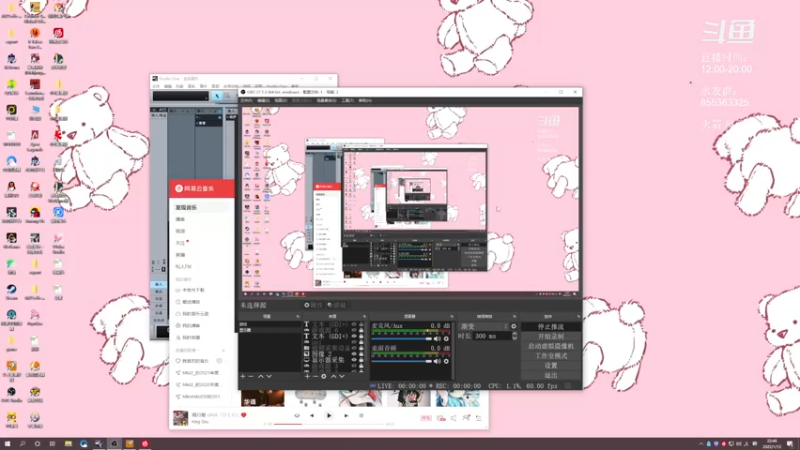Open 文件 menu in OBS

[x=246, y=101]
